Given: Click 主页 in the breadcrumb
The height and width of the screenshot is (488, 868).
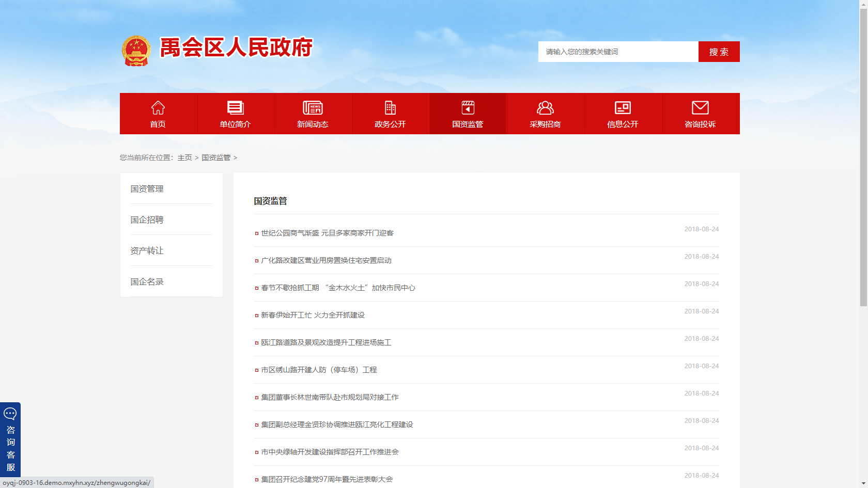Looking at the screenshot, I should tap(184, 158).
